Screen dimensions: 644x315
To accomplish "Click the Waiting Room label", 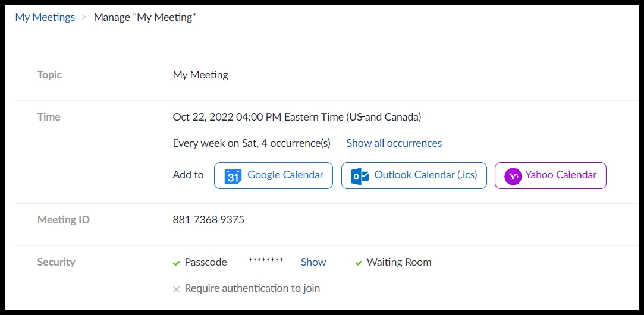I will [399, 262].
